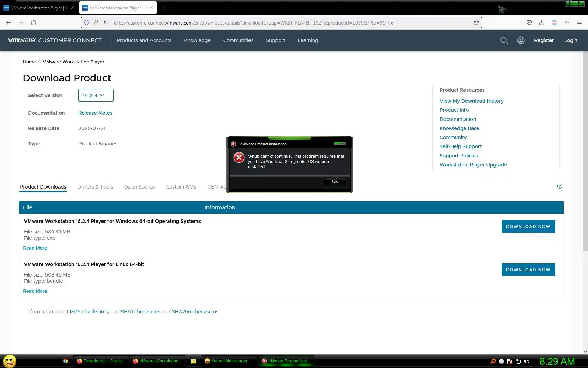Select the Product Downloads tab
Screen dimensions: 588x368
pos(43,187)
